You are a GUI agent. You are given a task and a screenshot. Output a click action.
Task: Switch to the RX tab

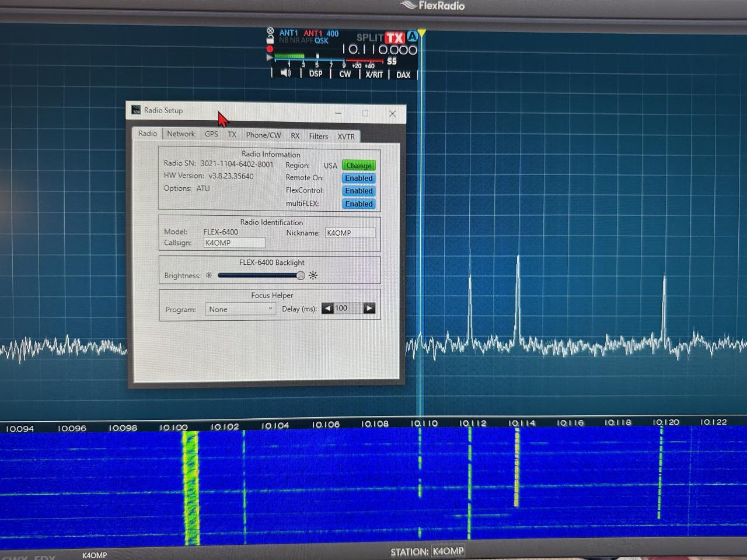click(295, 136)
